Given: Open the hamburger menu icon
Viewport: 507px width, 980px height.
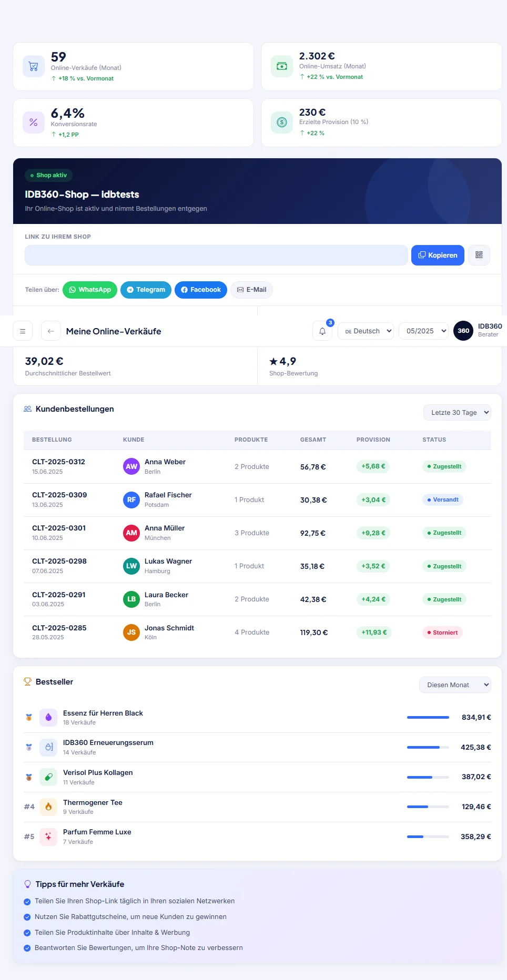Looking at the screenshot, I should [x=23, y=331].
